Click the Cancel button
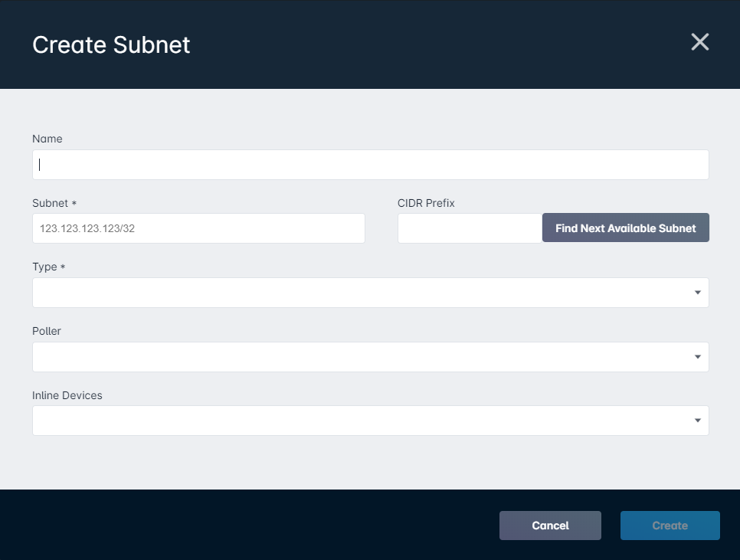The image size is (740, 560). pos(550,526)
